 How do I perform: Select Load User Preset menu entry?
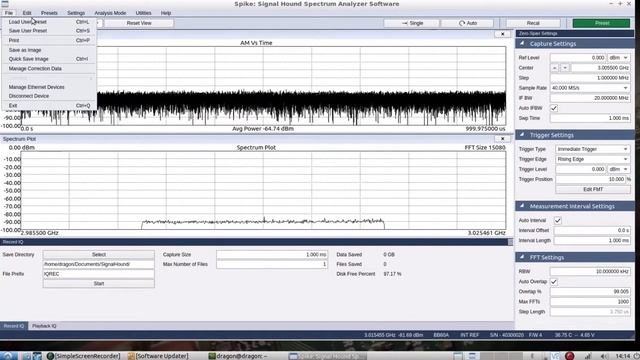coord(49,22)
